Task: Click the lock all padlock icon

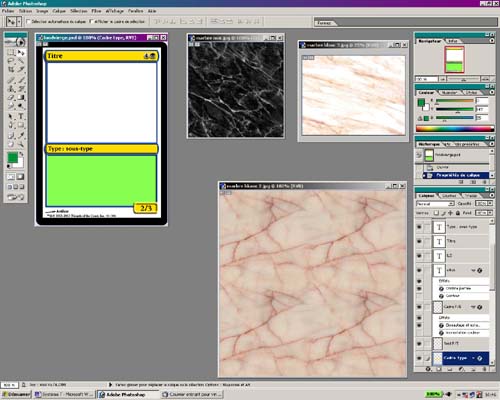Action: point(458,213)
